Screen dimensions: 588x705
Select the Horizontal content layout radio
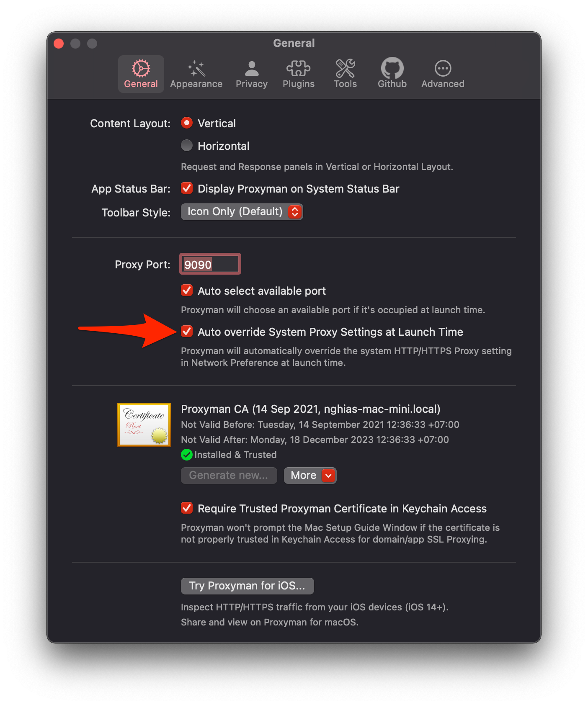(x=187, y=145)
